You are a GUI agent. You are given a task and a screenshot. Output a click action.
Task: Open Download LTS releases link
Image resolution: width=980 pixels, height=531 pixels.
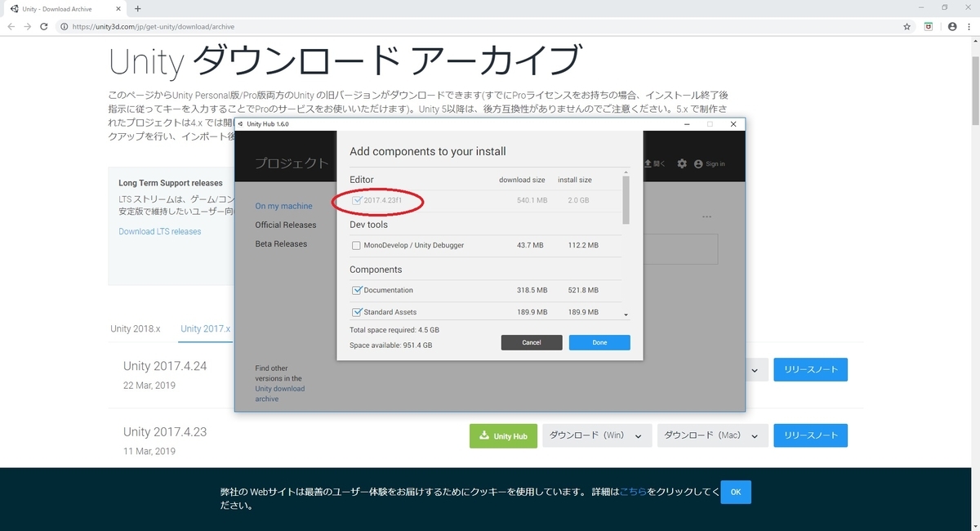pyautogui.click(x=160, y=231)
